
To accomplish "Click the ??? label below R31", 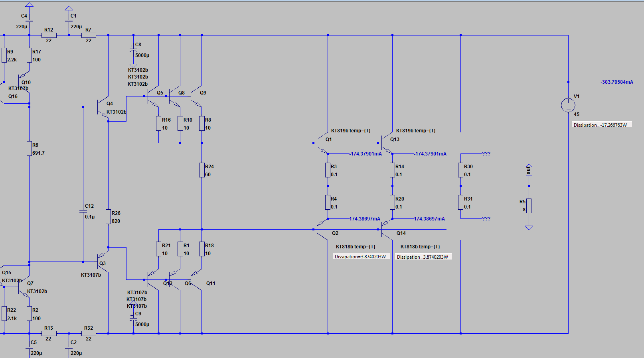I will (x=486, y=218).
